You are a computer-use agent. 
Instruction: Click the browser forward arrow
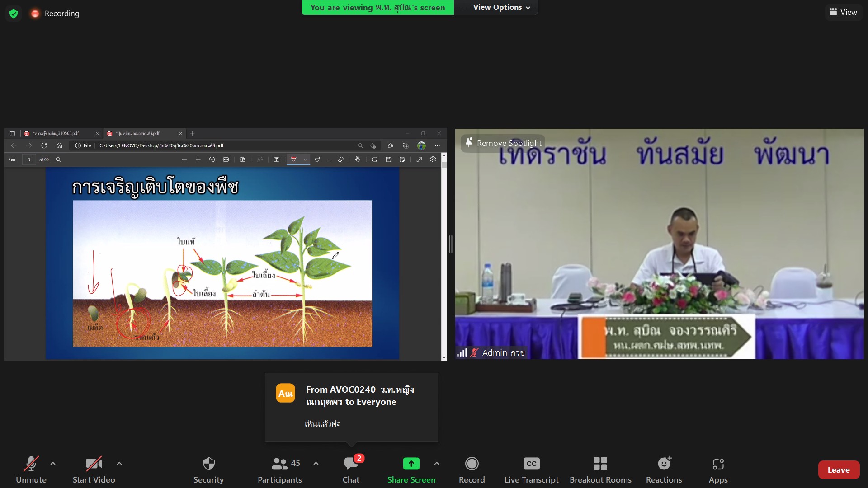click(x=29, y=145)
